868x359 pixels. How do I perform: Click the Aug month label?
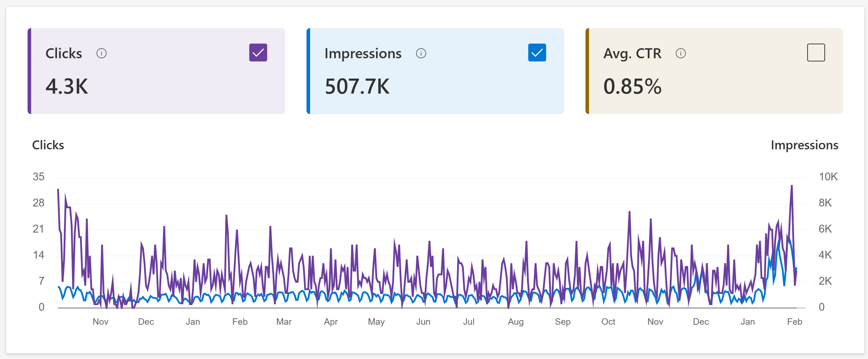click(x=516, y=322)
